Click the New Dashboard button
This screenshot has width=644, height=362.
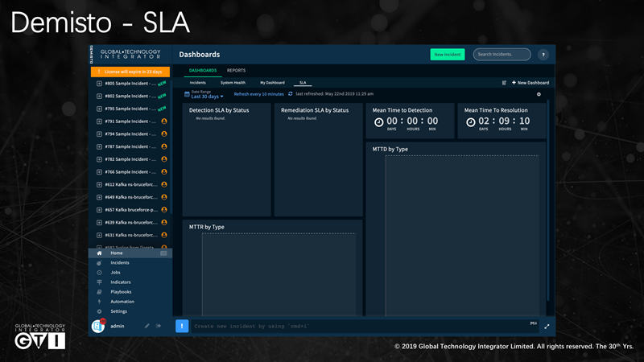[x=530, y=83]
